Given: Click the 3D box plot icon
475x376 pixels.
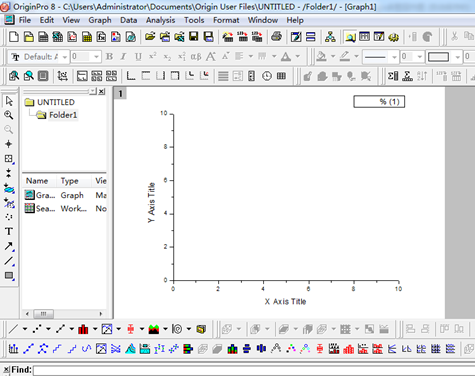Looking at the screenshot, I should [201, 329].
